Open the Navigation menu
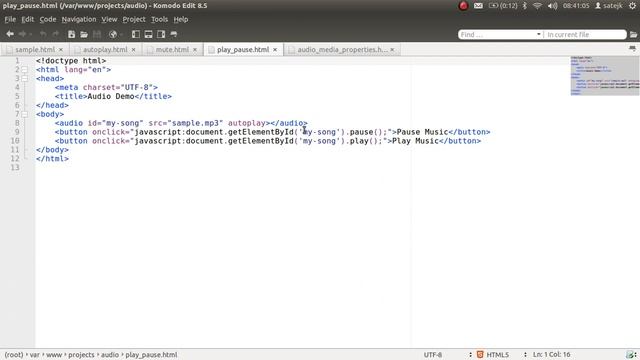 pyautogui.click(x=79, y=19)
